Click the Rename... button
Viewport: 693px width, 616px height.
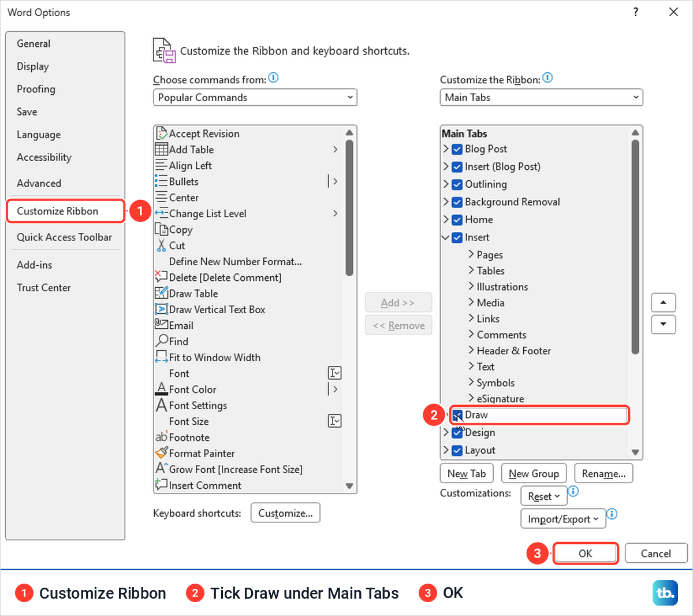coord(603,473)
